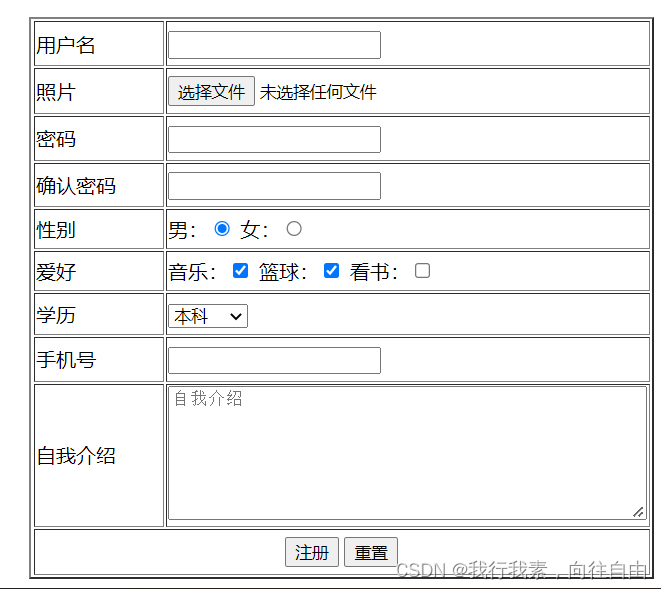Click the textarea resize handle
This screenshot has height=589, width=661.
638,512
